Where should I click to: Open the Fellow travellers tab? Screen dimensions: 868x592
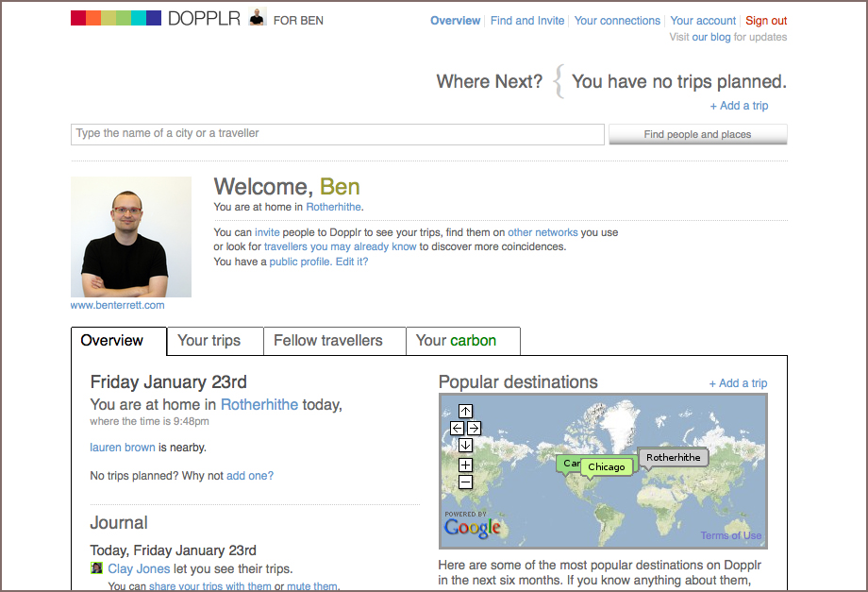pos(328,341)
